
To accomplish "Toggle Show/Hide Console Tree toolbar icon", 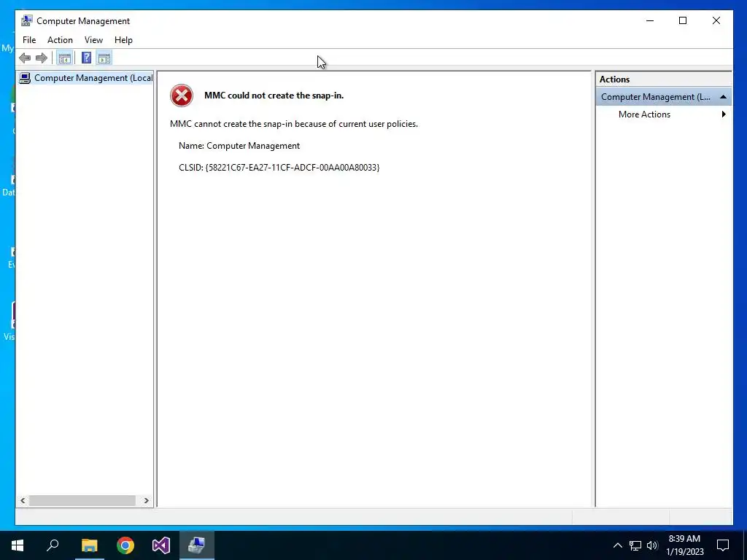I will click(x=64, y=58).
